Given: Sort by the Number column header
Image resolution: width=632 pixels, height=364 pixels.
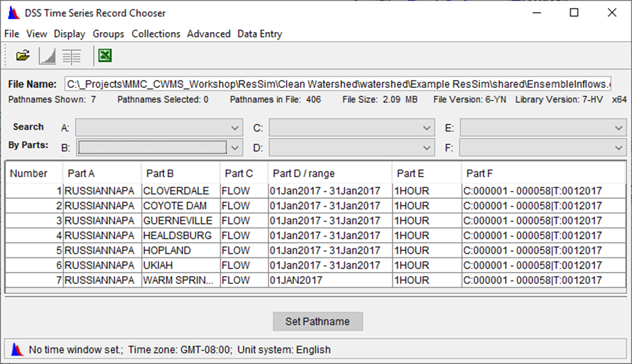Looking at the screenshot, I should [x=34, y=174].
